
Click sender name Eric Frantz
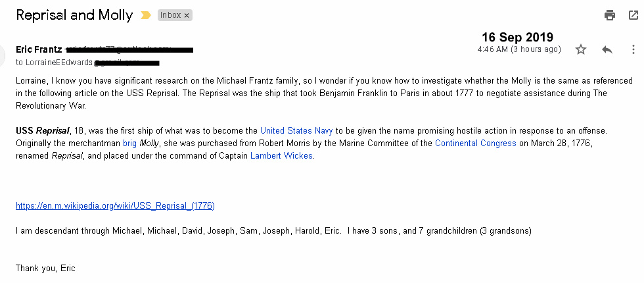click(x=39, y=49)
